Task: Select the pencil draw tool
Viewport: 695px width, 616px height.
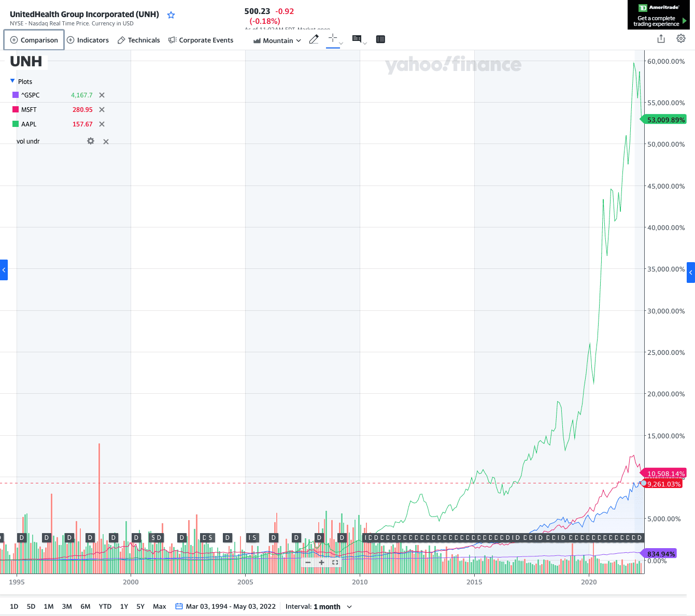Action: point(314,39)
